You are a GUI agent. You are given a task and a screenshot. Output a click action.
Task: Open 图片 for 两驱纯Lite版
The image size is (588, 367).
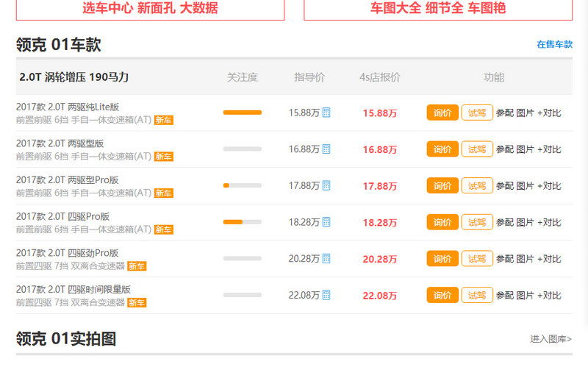pos(525,113)
